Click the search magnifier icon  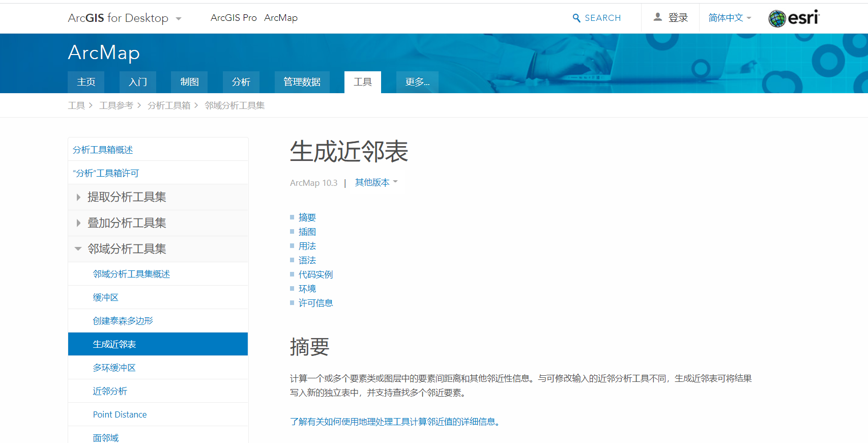click(x=576, y=18)
